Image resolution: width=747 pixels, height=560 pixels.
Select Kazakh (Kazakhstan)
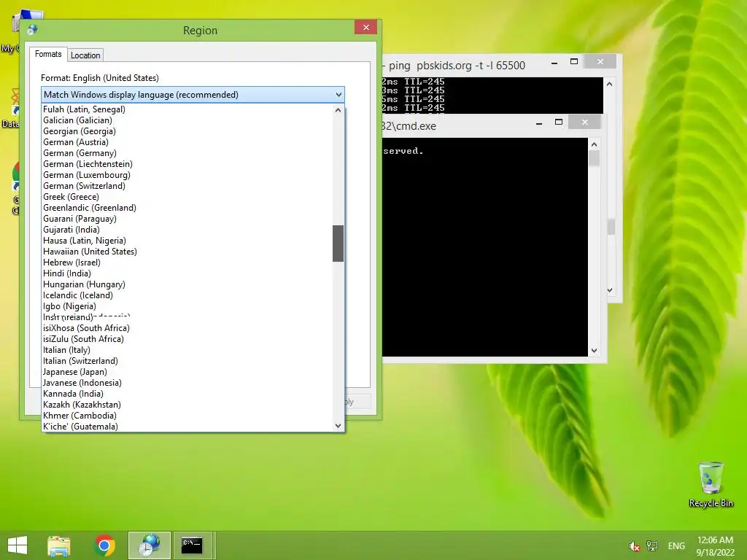coord(187,405)
